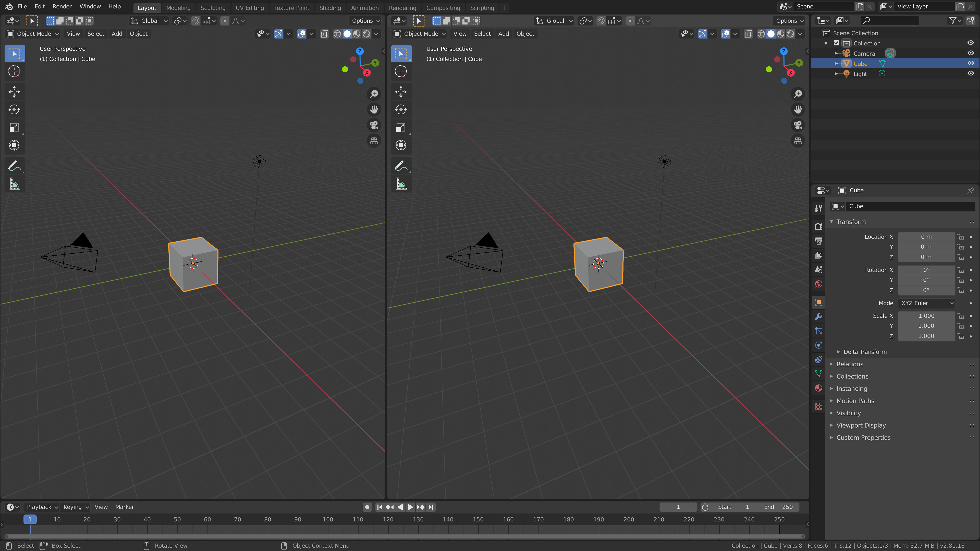Screen dimensions: 980x551
Task: Open the Render menu
Action: tap(62, 6)
